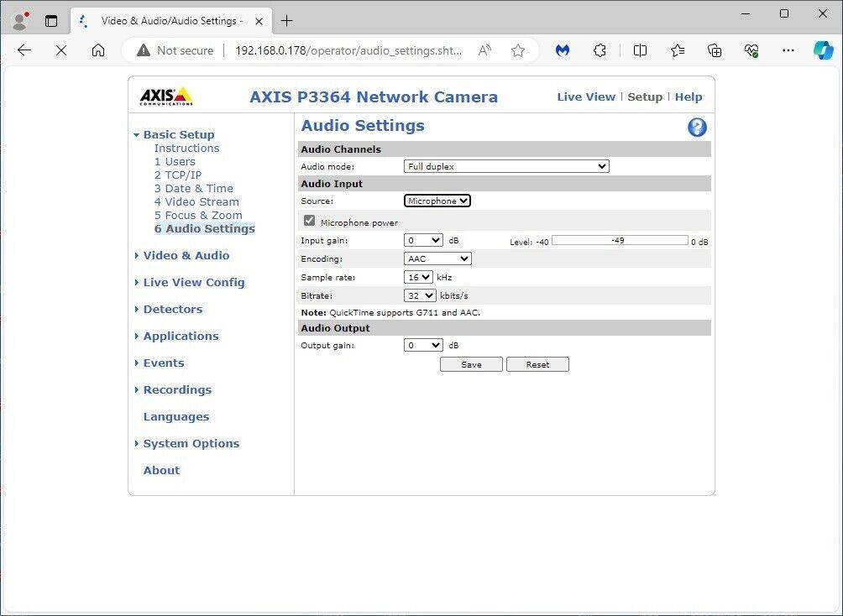Open the Output gain dropdown

pyautogui.click(x=423, y=345)
